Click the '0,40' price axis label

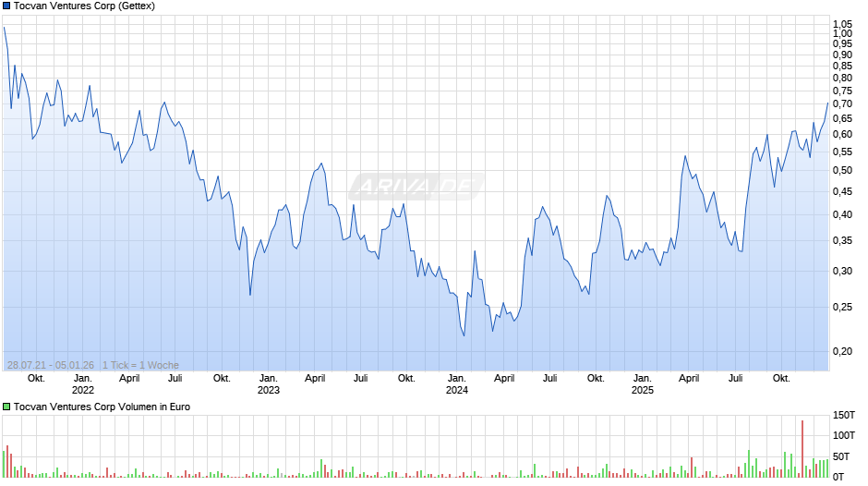842,215
